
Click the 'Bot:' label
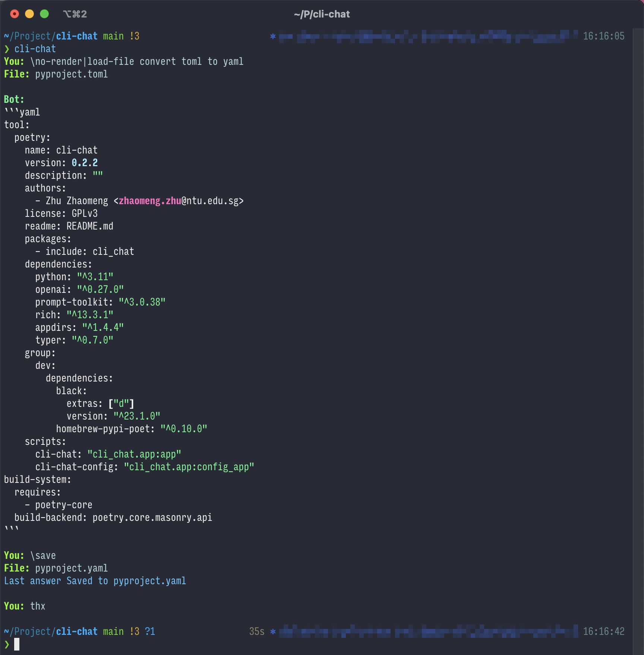point(14,99)
